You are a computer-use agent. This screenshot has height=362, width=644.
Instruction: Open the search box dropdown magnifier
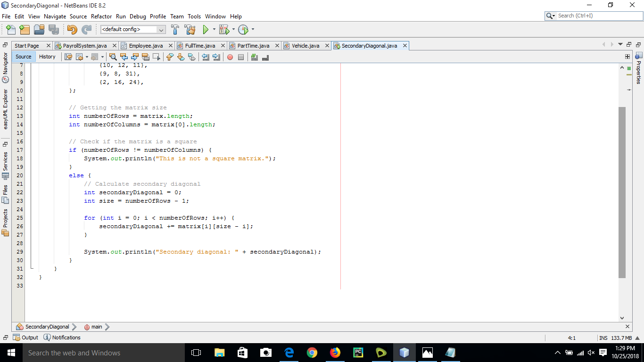tap(551, 16)
